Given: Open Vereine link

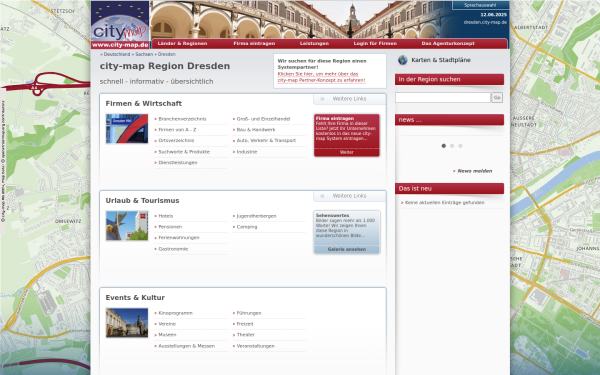Looking at the screenshot, I should pos(167,324).
